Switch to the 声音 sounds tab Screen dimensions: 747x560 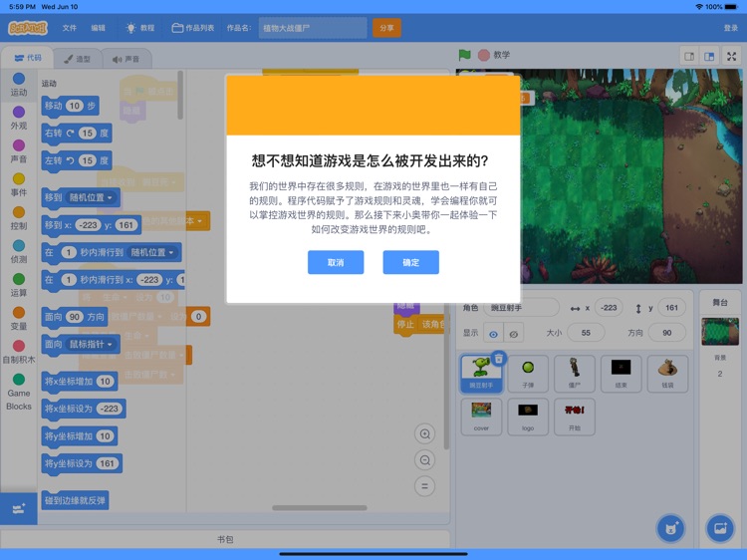[x=126, y=59]
